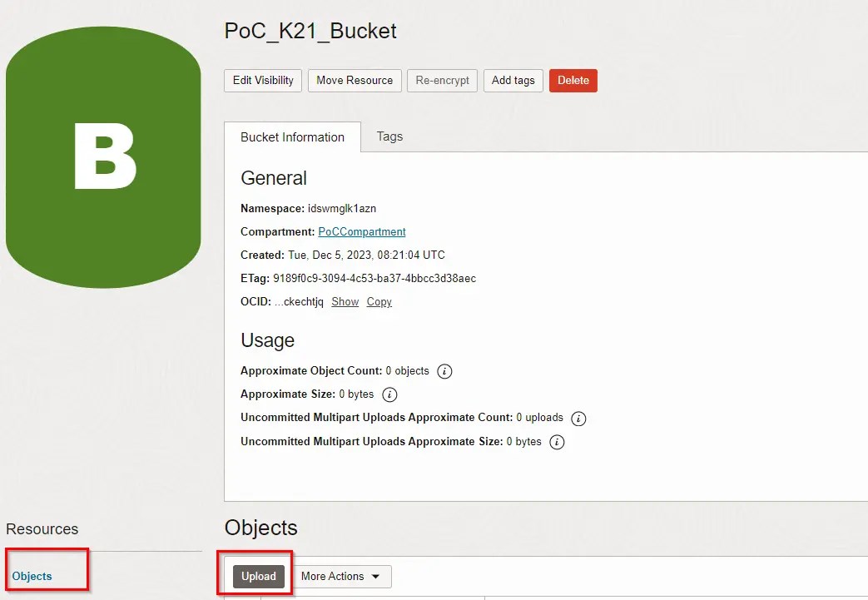The width and height of the screenshot is (868, 600).
Task: Click Show to reveal the full OCID
Action: click(x=345, y=301)
